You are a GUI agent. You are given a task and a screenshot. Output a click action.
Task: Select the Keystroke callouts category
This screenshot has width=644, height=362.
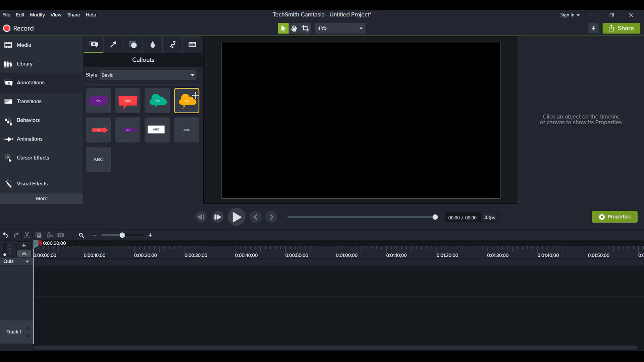point(192,45)
